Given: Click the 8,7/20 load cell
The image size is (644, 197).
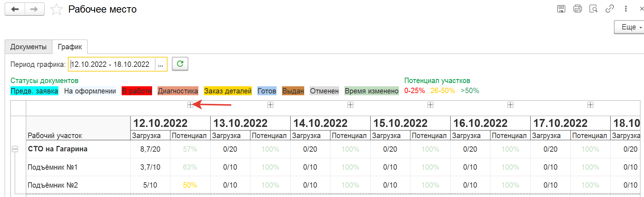Looking at the screenshot, I should pyautogui.click(x=150, y=149).
